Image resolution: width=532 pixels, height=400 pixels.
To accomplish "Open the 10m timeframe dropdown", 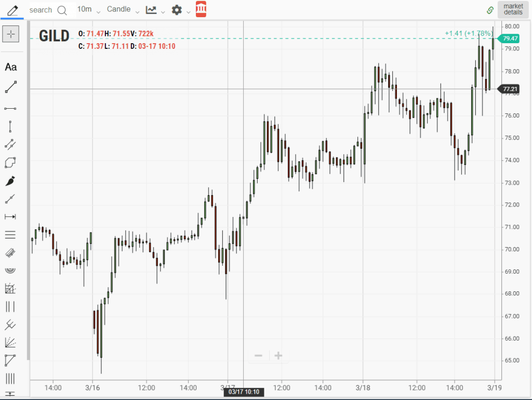I will tap(88, 10).
